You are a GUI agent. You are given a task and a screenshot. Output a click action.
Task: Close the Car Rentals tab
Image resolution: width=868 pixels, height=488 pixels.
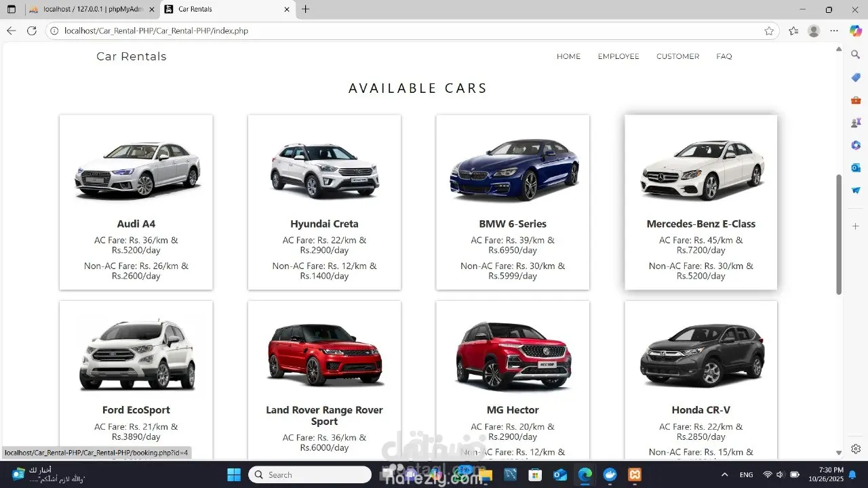[287, 9]
